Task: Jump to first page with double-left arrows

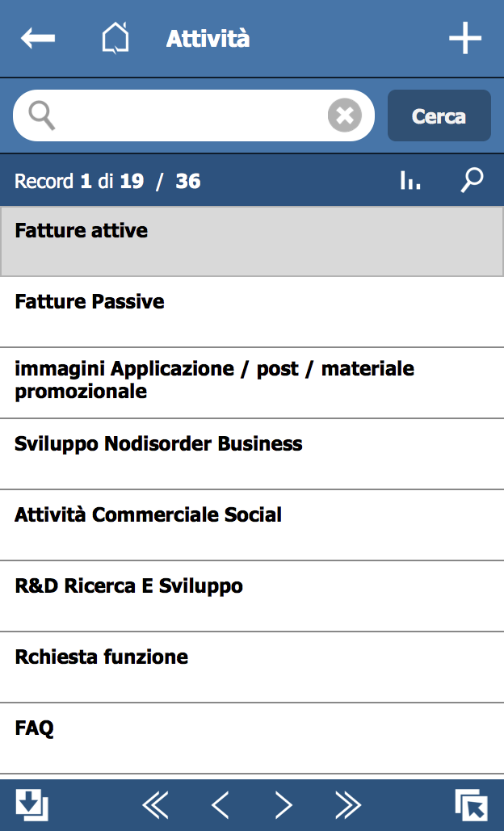Action: pyautogui.click(x=155, y=805)
